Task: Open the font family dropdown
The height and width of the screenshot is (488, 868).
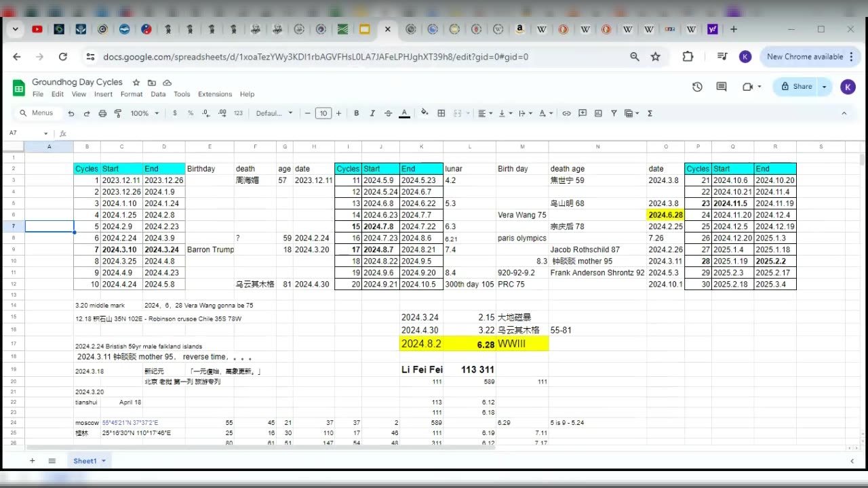Action: (x=274, y=113)
